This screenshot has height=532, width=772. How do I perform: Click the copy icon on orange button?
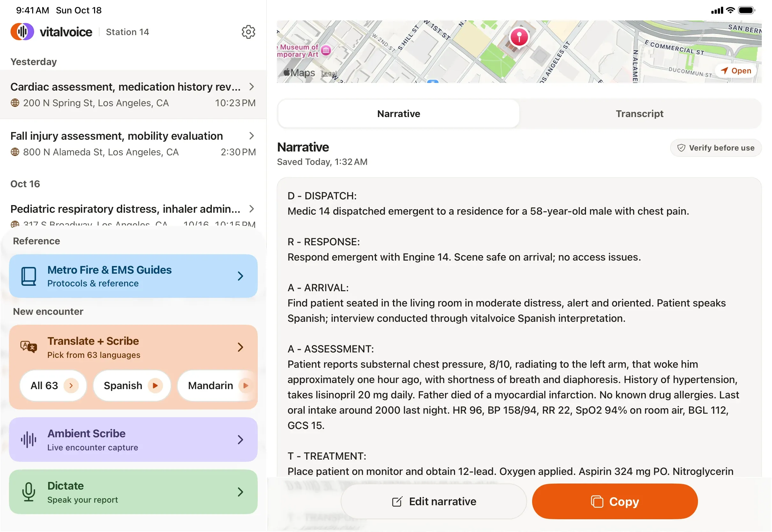tap(597, 502)
